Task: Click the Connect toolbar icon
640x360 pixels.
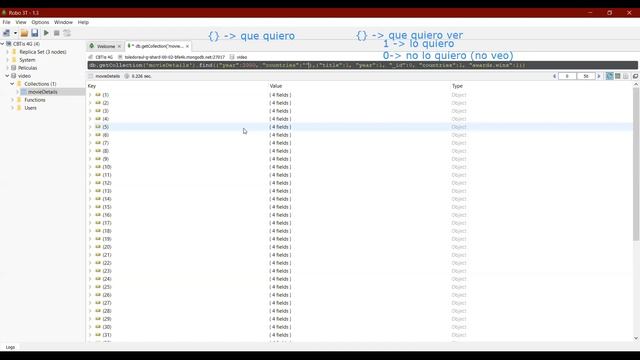Action: pyautogui.click(x=7, y=33)
